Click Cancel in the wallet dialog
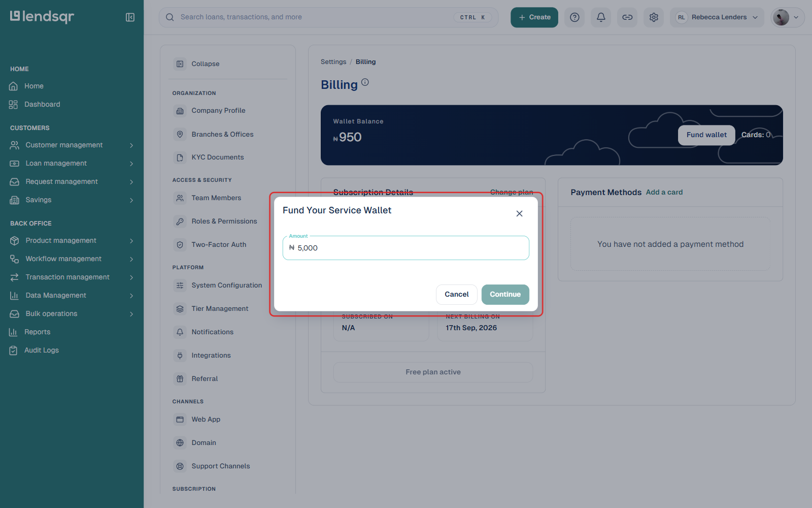 coord(457,295)
